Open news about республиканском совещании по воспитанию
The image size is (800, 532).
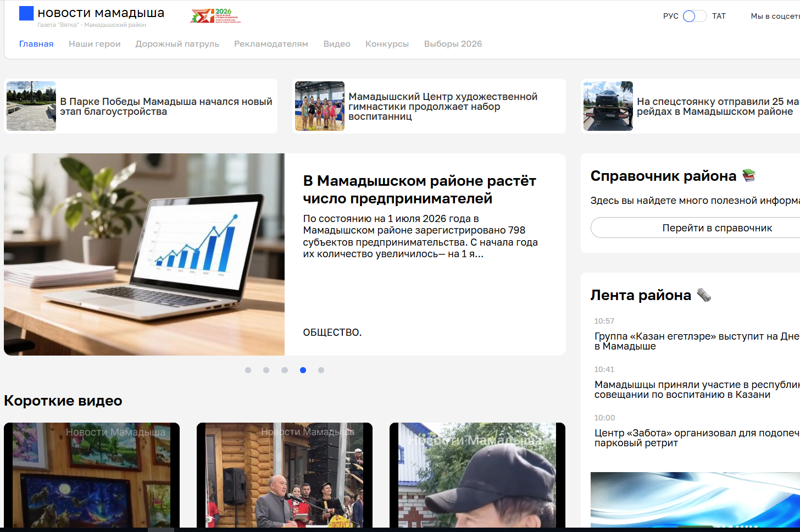point(697,390)
